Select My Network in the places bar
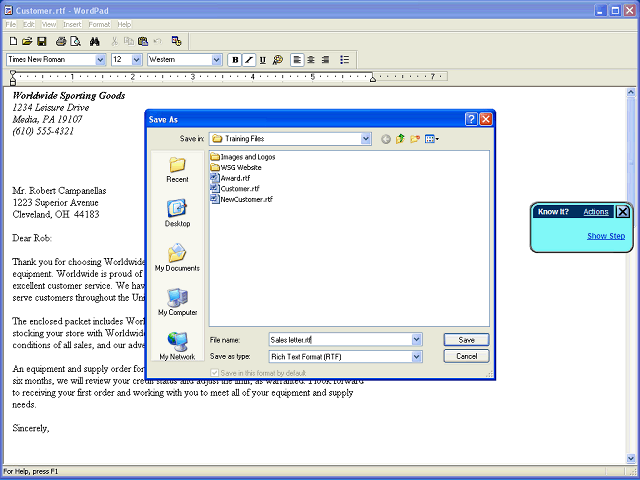This screenshot has height=480, width=640. coord(177,346)
